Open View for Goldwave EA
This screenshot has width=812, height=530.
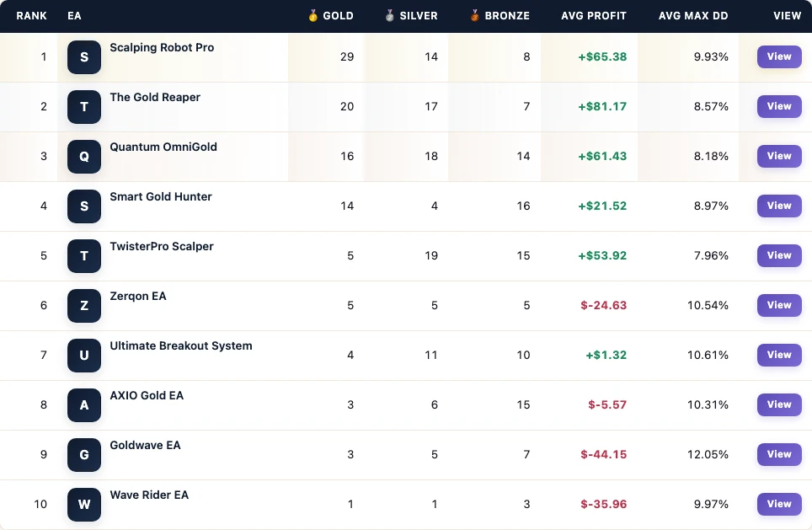[779, 454]
